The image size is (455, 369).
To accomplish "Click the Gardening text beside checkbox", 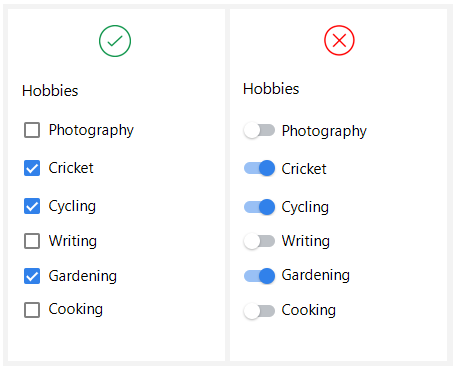I will click(83, 276).
